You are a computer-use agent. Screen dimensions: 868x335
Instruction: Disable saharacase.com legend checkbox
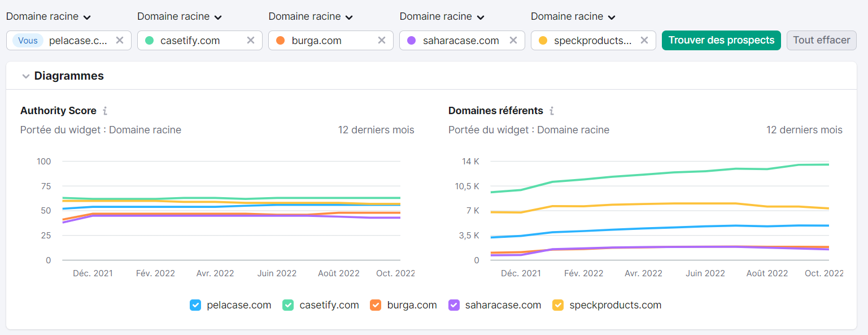[x=453, y=305]
